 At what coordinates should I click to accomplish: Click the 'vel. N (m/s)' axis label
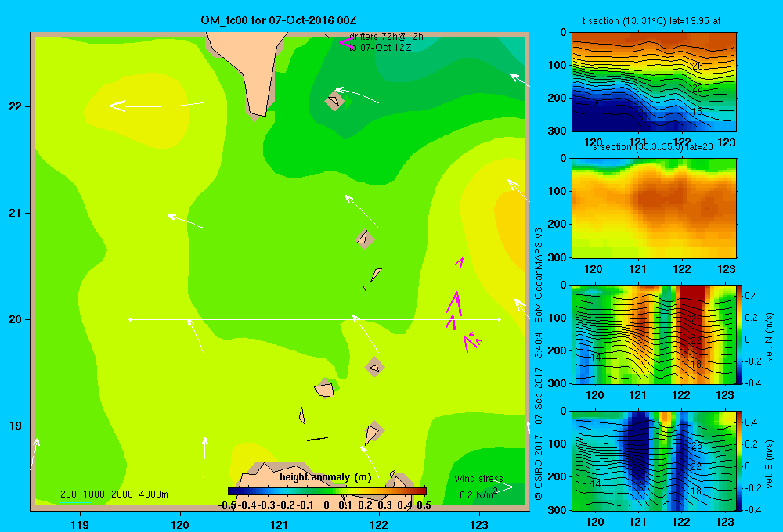point(769,337)
